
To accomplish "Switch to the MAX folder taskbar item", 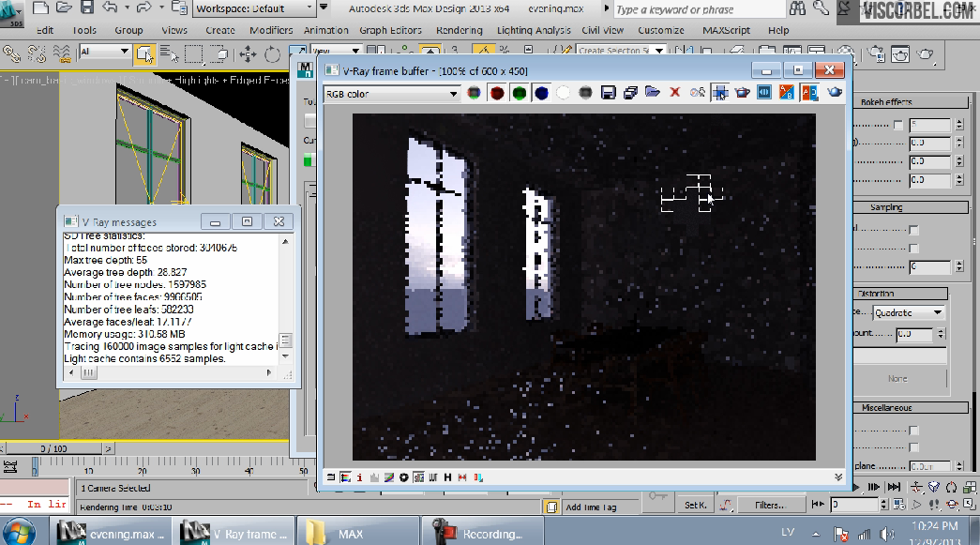I will click(x=358, y=533).
